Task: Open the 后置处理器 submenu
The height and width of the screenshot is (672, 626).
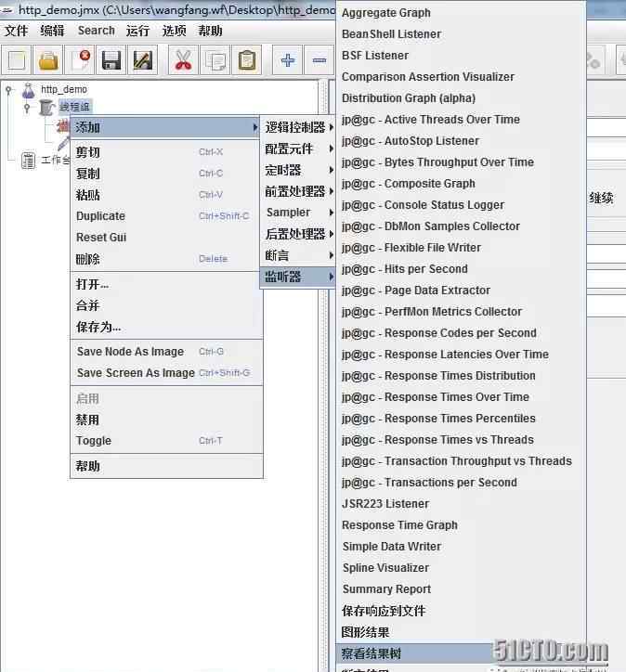Action: pos(297,234)
